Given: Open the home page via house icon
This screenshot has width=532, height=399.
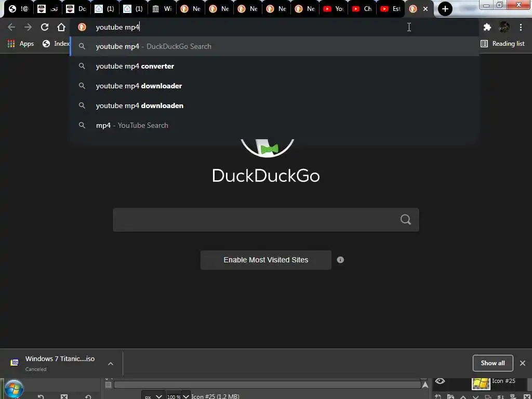Looking at the screenshot, I should click(61, 27).
